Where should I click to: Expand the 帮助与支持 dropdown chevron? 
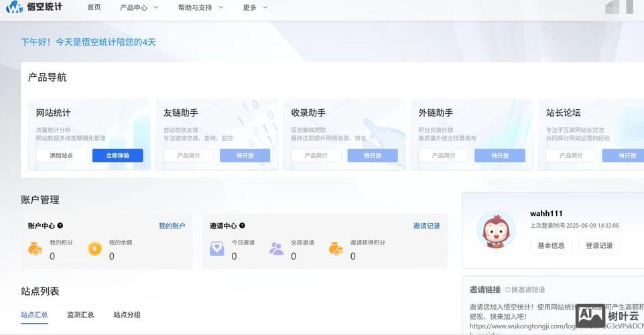220,7
